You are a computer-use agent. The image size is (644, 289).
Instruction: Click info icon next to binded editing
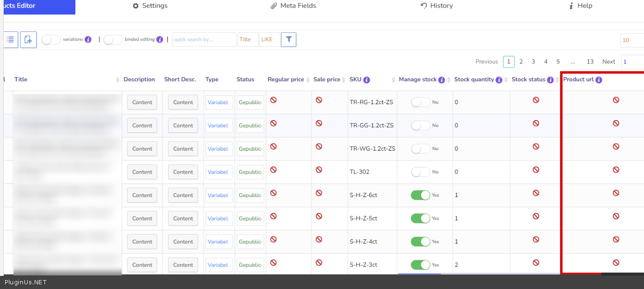[160, 40]
